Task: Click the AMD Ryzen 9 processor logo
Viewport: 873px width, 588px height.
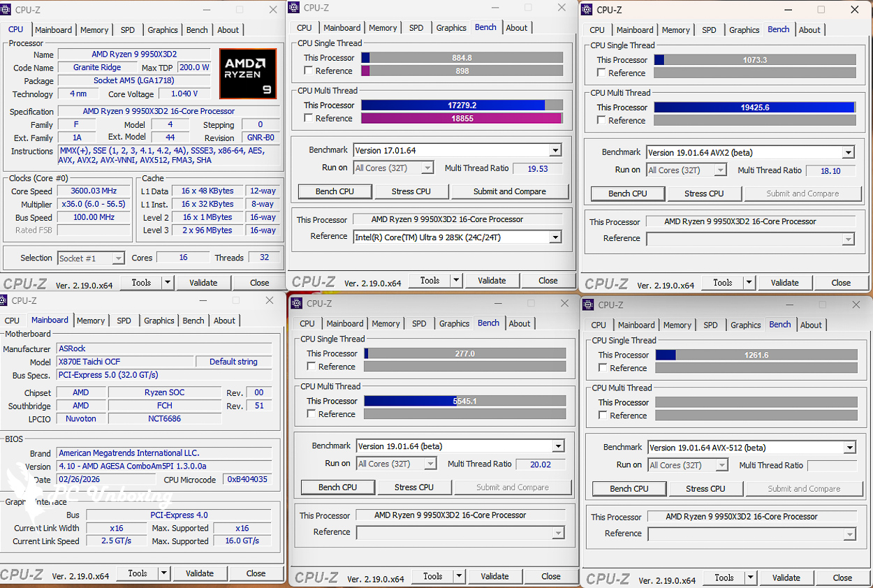Action: pyautogui.click(x=247, y=73)
